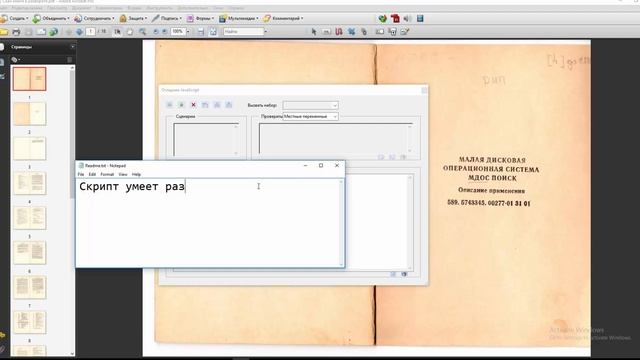Go to next page arrow
640x360 pixels.
[79, 32]
